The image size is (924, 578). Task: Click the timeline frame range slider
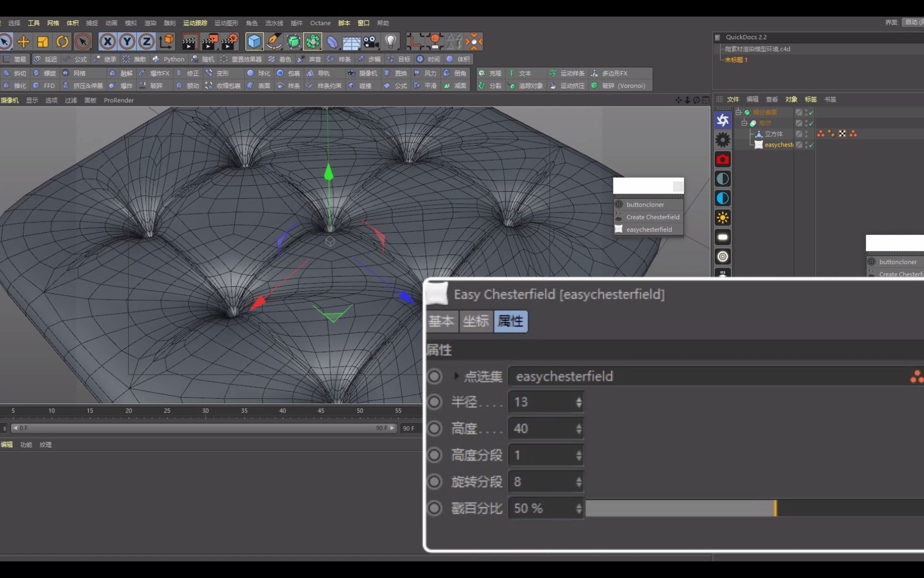(204, 428)
